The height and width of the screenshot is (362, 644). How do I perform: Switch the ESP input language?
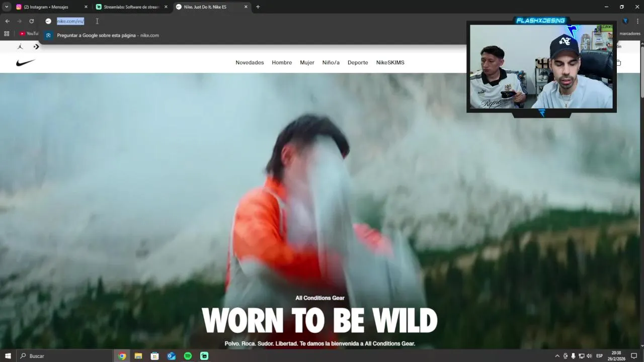pos(599,356)
